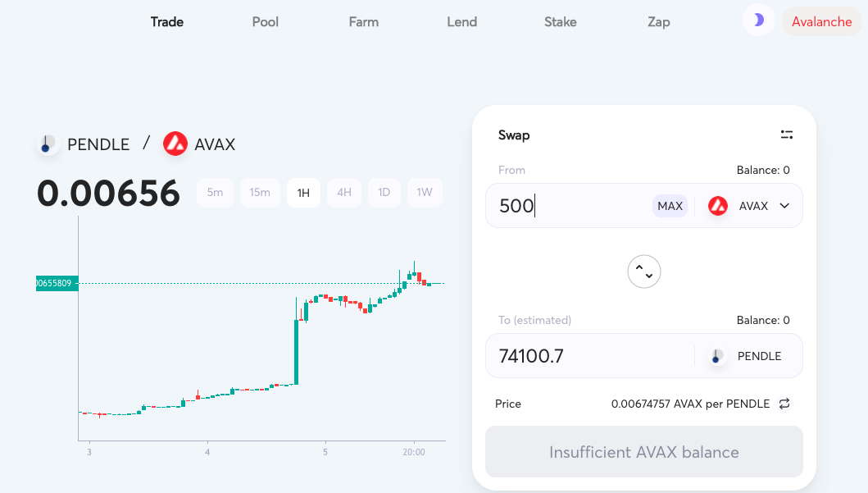The image size is (868, 493).
Task: Click the AVAX logo in the pair title
Action: (175, 144)
